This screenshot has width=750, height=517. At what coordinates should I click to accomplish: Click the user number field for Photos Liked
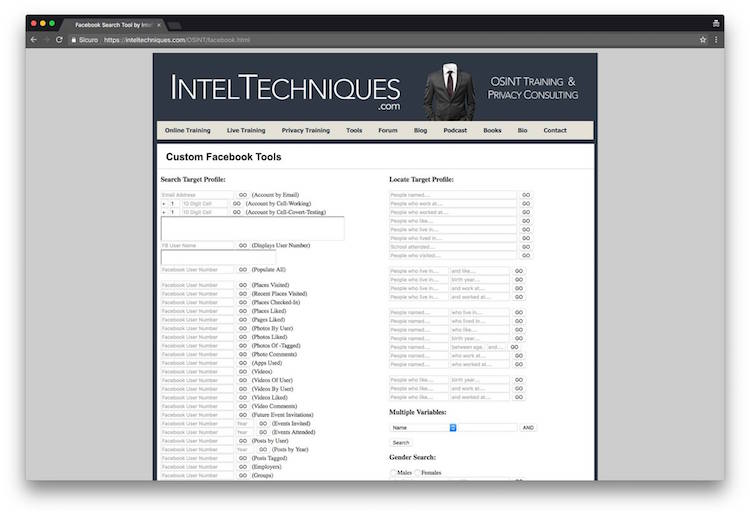[x=197, y=337]
